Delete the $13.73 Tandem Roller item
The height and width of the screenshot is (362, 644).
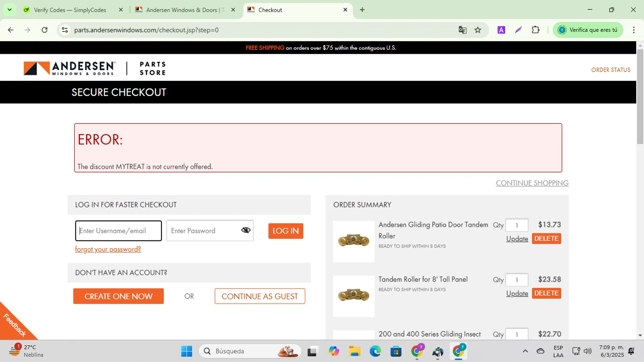[546, 239]
